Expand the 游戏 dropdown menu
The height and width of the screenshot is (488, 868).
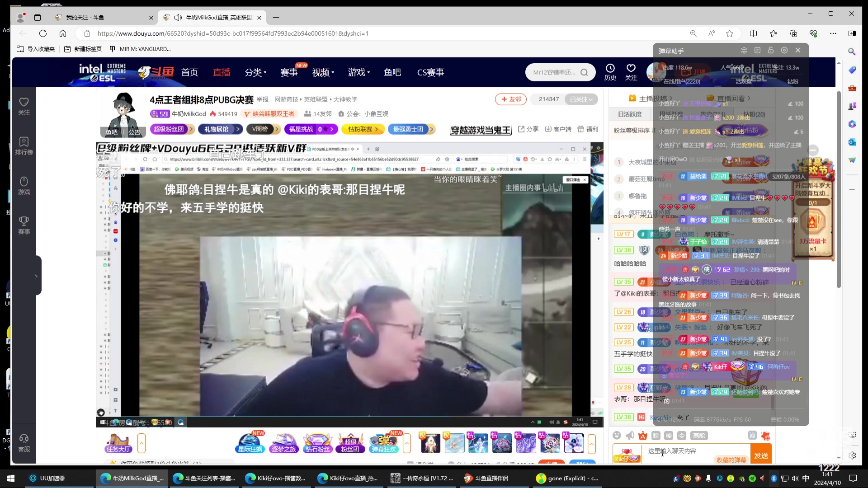(359, 72)
